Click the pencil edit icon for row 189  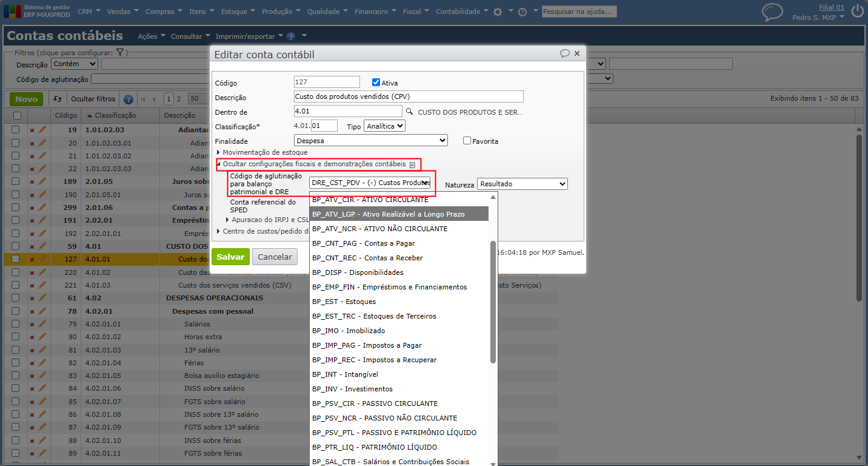[42, 181]
